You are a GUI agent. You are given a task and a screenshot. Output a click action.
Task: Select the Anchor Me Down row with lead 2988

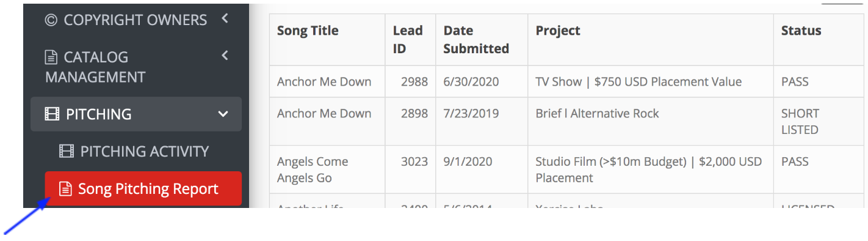(x=566, y=81)
